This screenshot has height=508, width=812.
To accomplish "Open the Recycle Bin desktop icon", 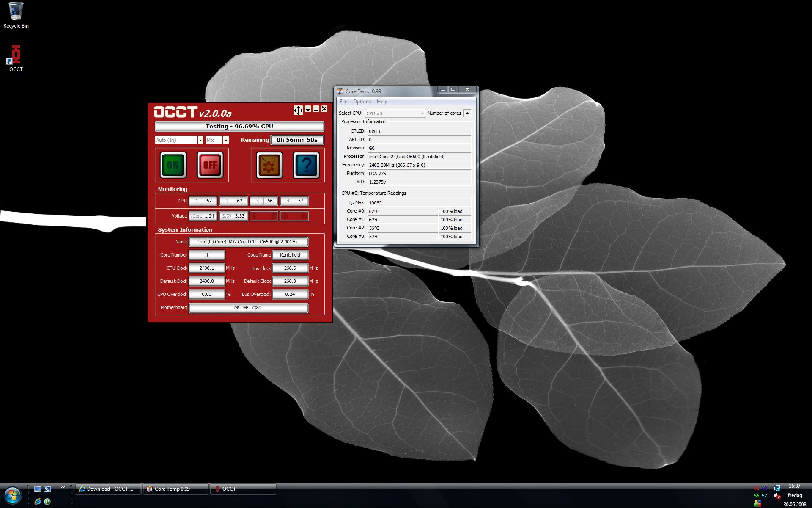I will click(x=16, y=15).
